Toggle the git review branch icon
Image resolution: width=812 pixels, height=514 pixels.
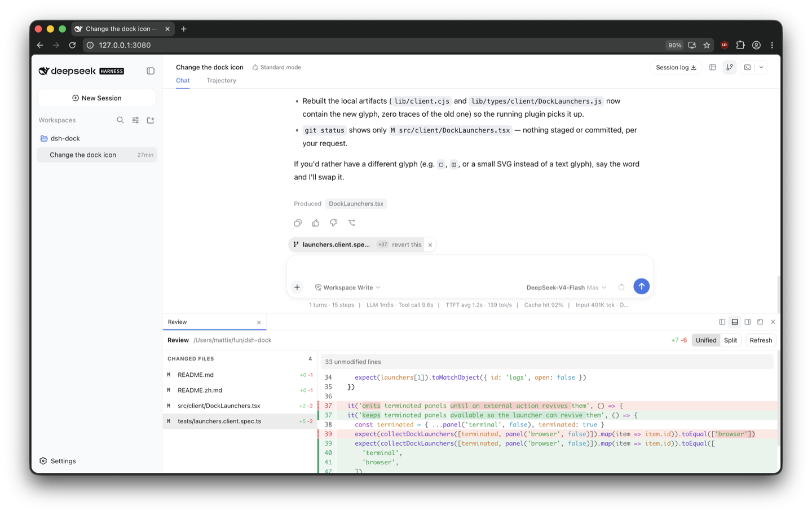(730, 68)
